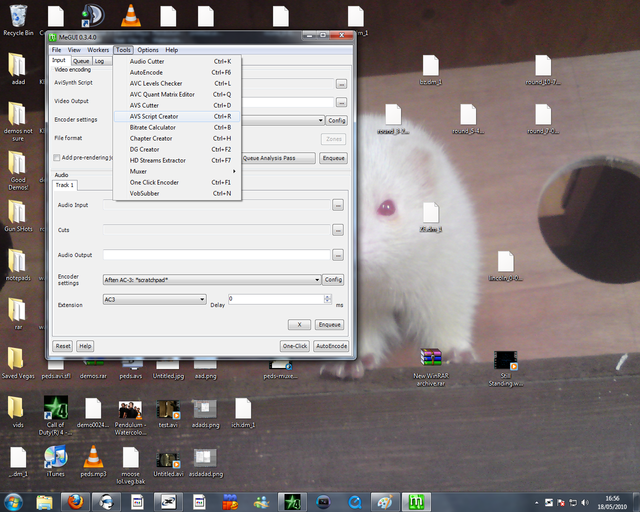640x512 pixels.
Task: Open the Workers menu
Action: coord(98,50)
